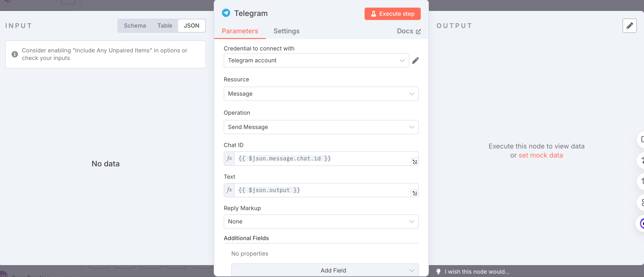Image resolution: width=644 pixels, height=277 pixels.
Task: Open the Add Field dropdown
Action: pos(325,270)
